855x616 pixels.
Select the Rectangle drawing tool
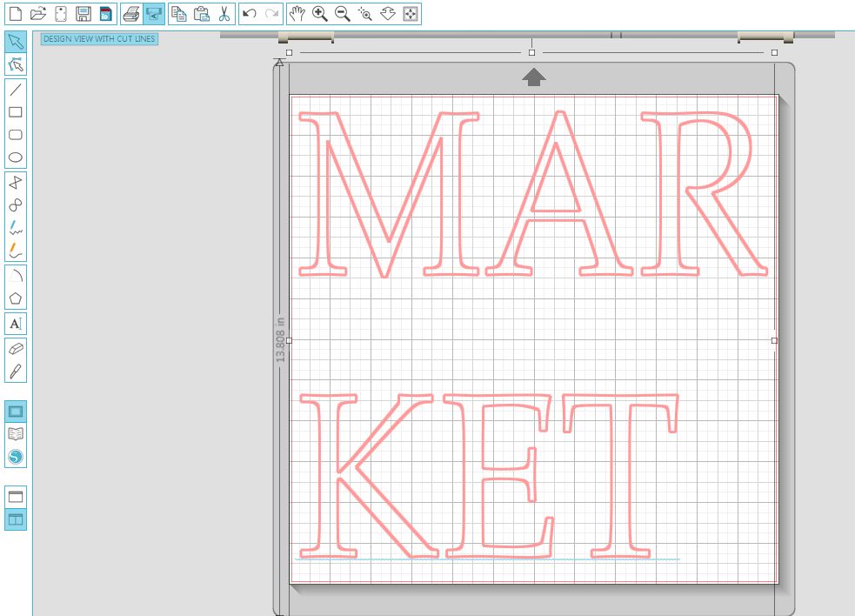coord(16,112)
